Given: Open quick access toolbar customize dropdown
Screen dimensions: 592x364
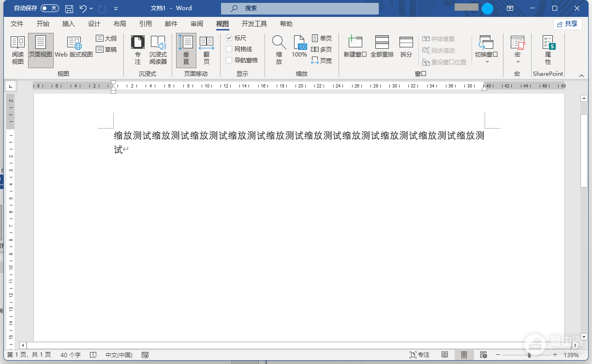Looking at the screenshot, I should click(x=116, y=8).
